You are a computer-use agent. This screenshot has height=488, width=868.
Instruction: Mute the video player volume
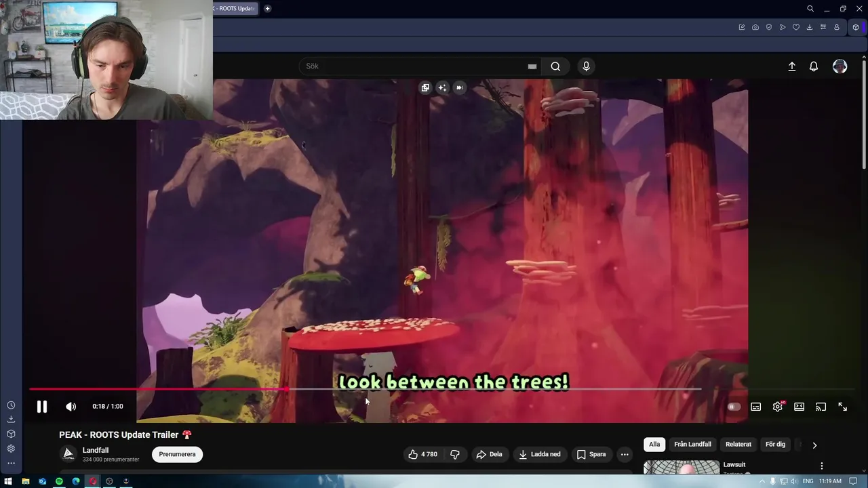pos(71,407)
